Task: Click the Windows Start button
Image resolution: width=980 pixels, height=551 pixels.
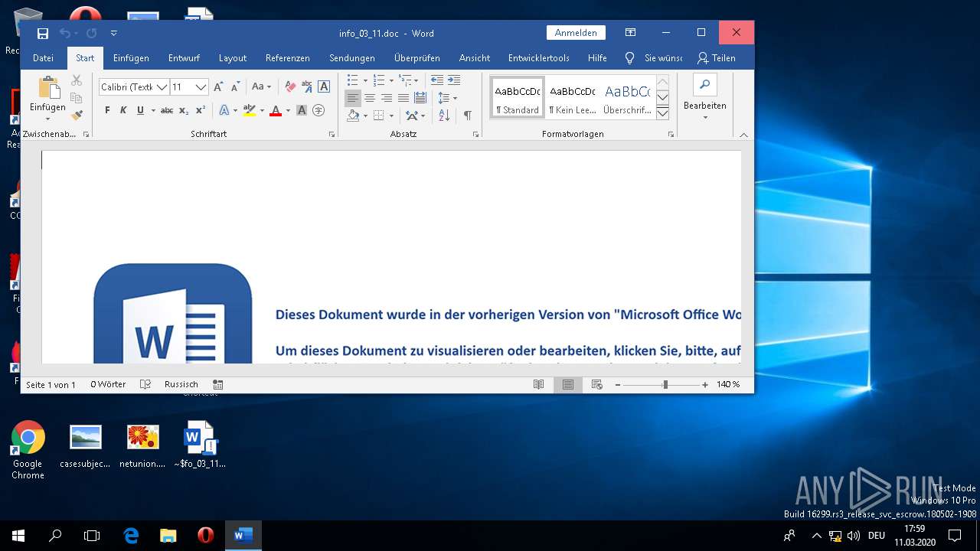Action: (x=18, y=536)
